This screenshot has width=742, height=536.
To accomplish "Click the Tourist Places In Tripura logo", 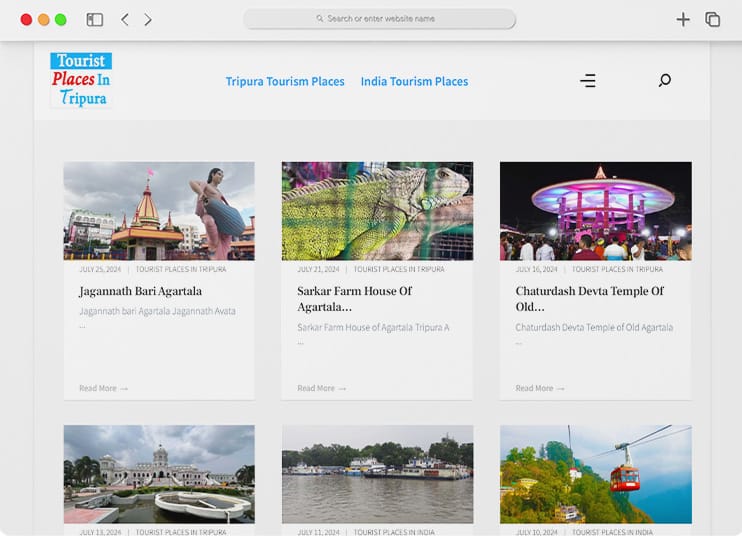I will point(81,80).
